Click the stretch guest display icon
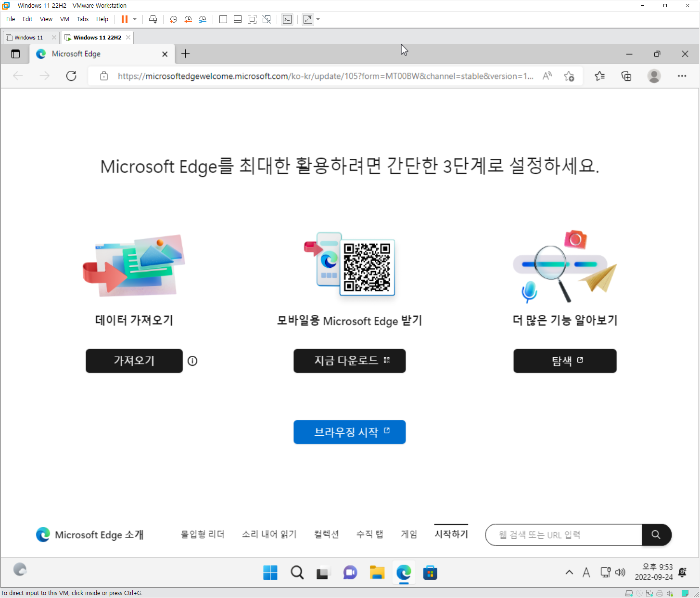Image resolution: width=700 pixels, height=598 pixels. pyautogui.click(x=308, y=19)
